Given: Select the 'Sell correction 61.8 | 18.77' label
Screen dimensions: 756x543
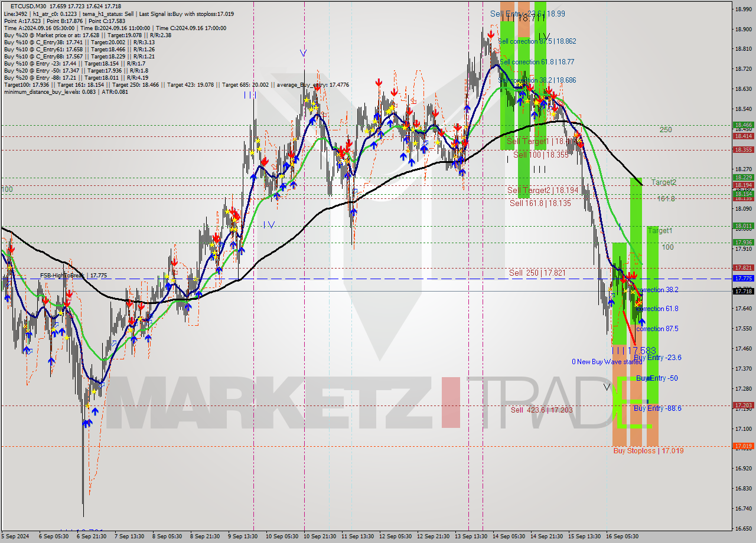Looking at the screenshot, I should [x=536, y=61].
